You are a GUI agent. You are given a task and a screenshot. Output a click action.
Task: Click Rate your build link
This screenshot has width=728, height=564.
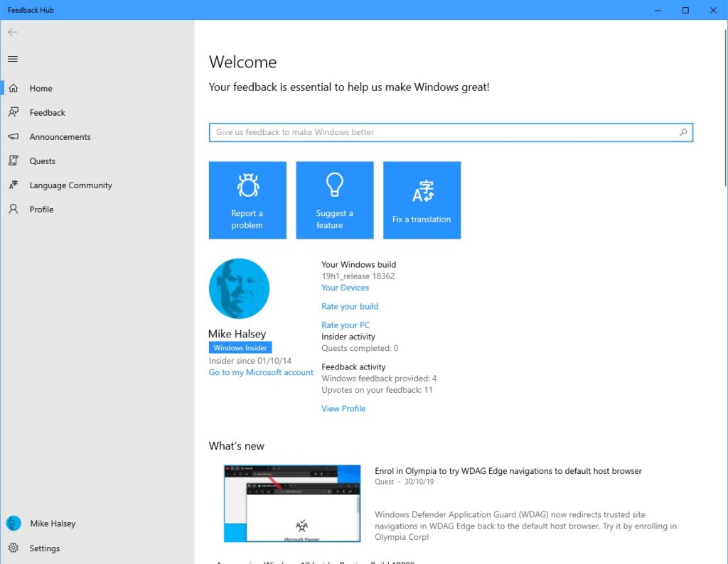tap(350, 306)
